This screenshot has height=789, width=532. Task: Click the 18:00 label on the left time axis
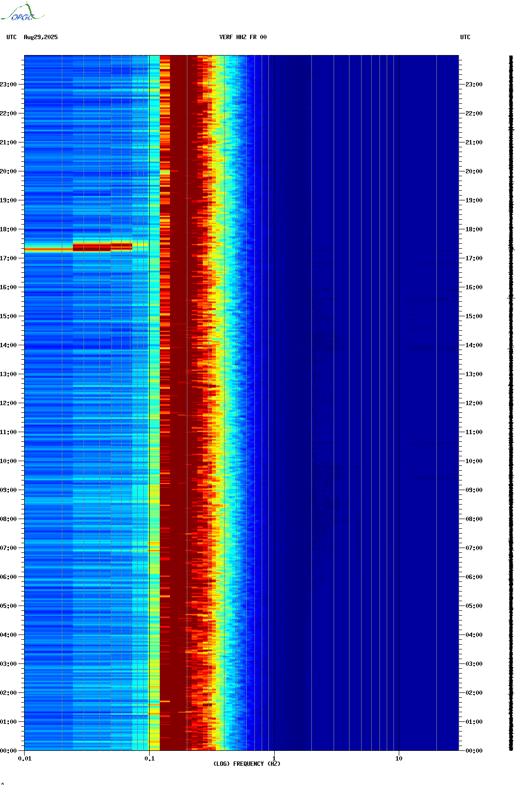pos(8,229)
